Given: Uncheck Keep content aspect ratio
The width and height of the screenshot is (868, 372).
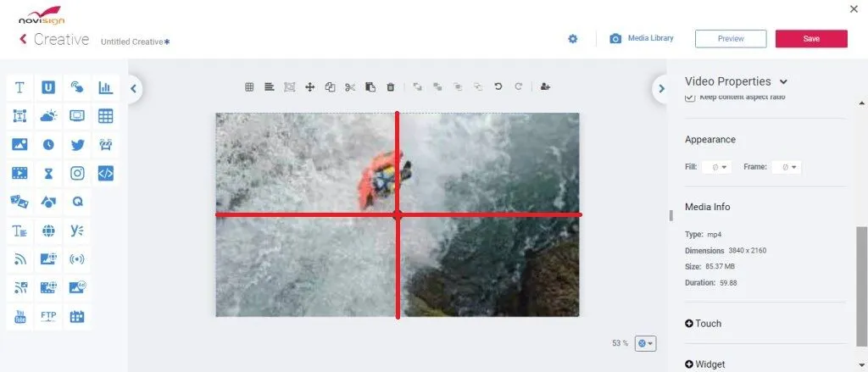Looking at the screenshot, I should tap(690, 98).
